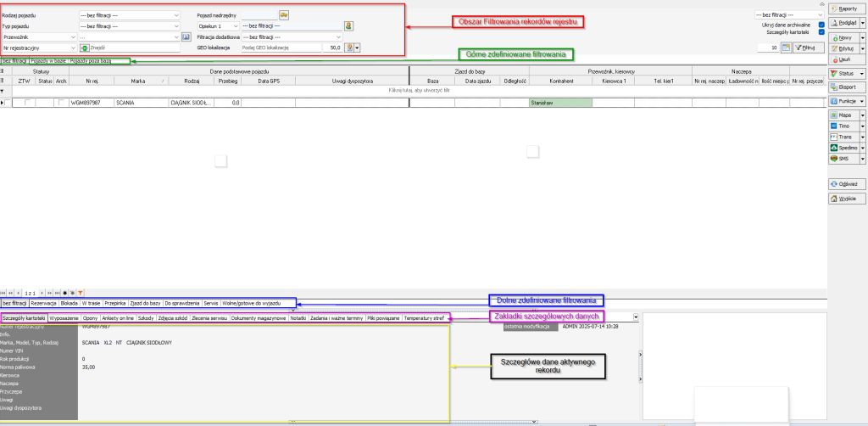
Task: Open the carrier lookup icon beside Przewoźnik
Action: [186, 37]
